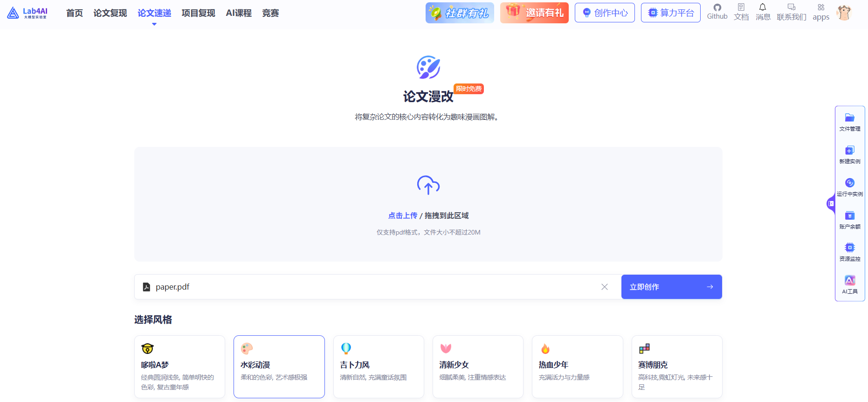The height and width of the screenshot is (402, 868).
Task: Select the 吉卜力风 style card
Action: (x=379, y=367)
